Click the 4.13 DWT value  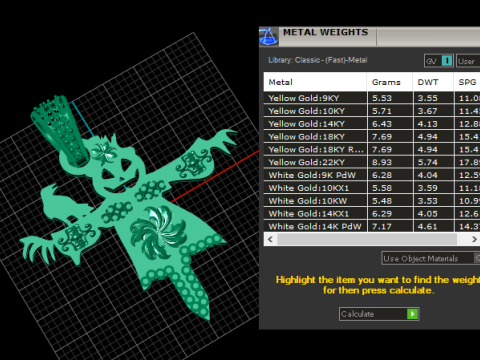[427, 124]
